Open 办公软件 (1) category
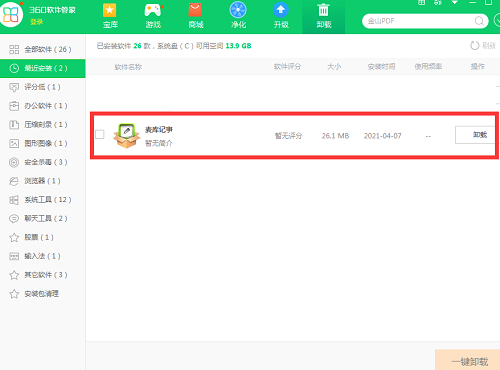Image resolution: width=500 pixels, height=370 pixels. pyautogui.click(x=43, y=106)
